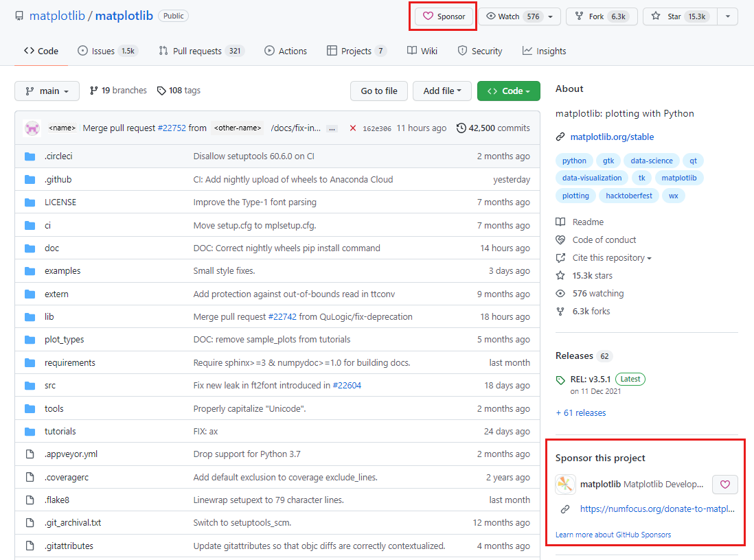
Task: Click the 108 tags icon
Action: click(161, 90)
